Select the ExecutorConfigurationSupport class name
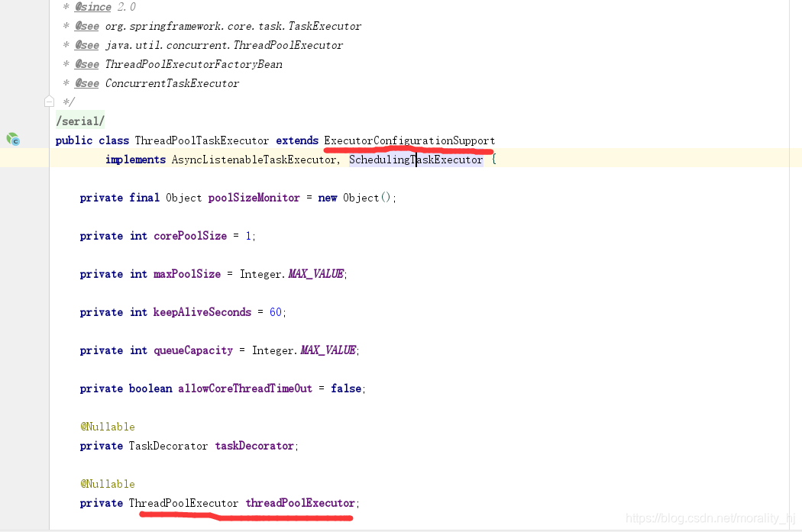 click(409, 140)
